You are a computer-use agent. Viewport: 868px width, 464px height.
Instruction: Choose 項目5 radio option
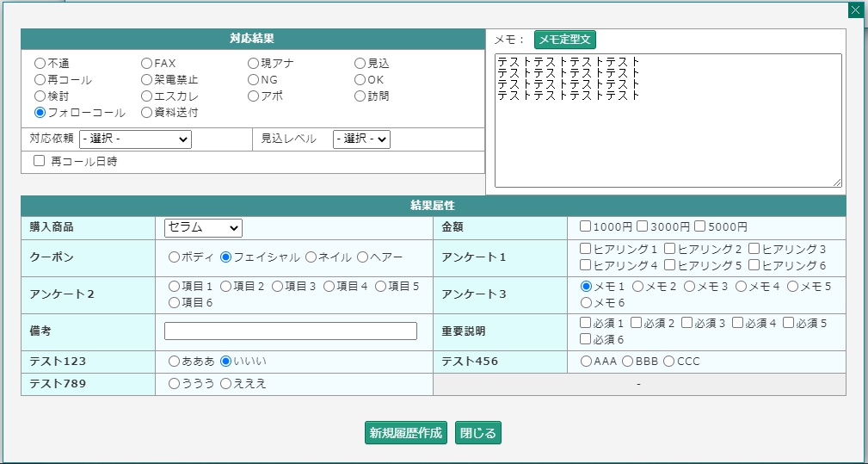381,287
